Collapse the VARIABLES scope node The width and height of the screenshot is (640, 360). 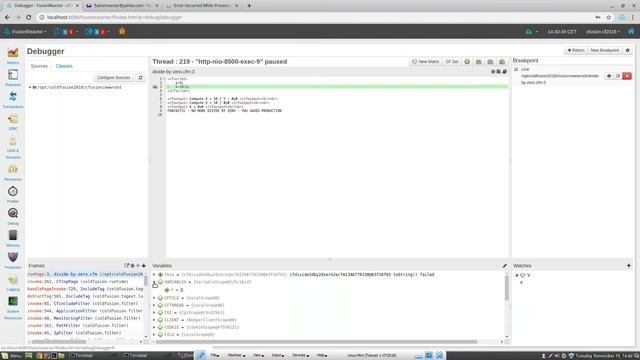point(154,282)
